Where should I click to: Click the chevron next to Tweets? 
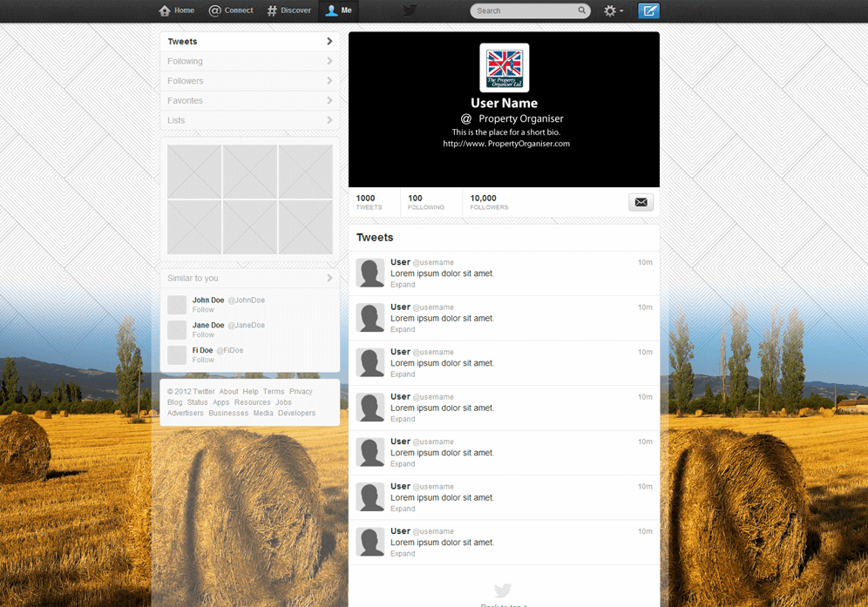329,42
